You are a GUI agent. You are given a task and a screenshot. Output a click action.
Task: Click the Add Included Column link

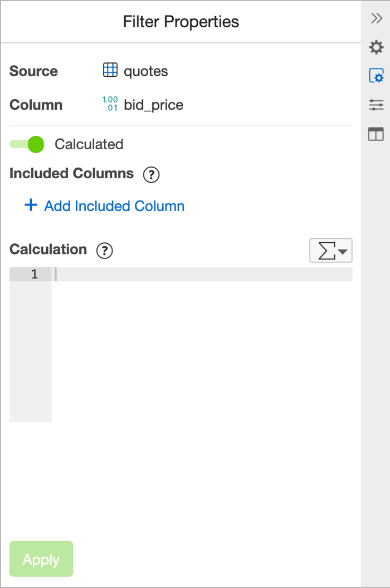click(114, 206)
